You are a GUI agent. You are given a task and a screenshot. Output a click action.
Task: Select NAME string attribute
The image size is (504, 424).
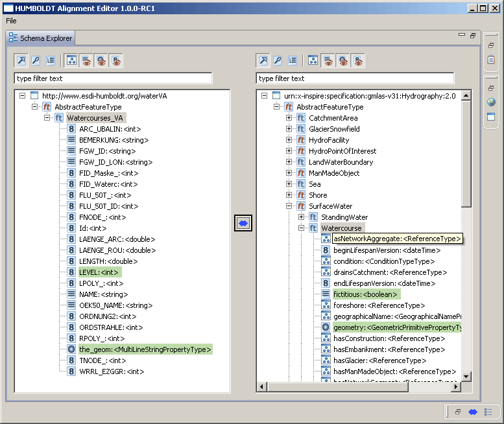(104, 294)
